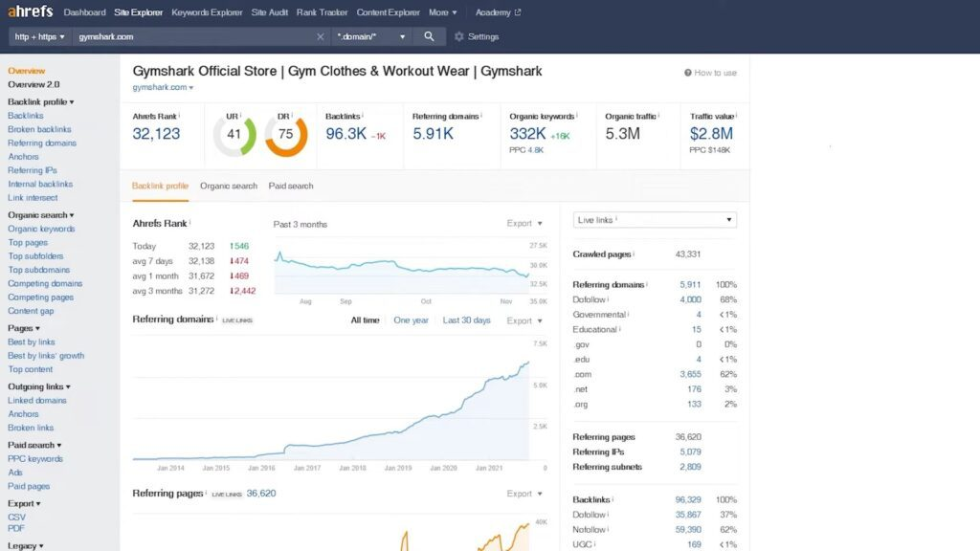The height and width of the screenshot is (551, 980).
Task: Open Linked domains in sidebar
Action: click(x=37, y=401)
